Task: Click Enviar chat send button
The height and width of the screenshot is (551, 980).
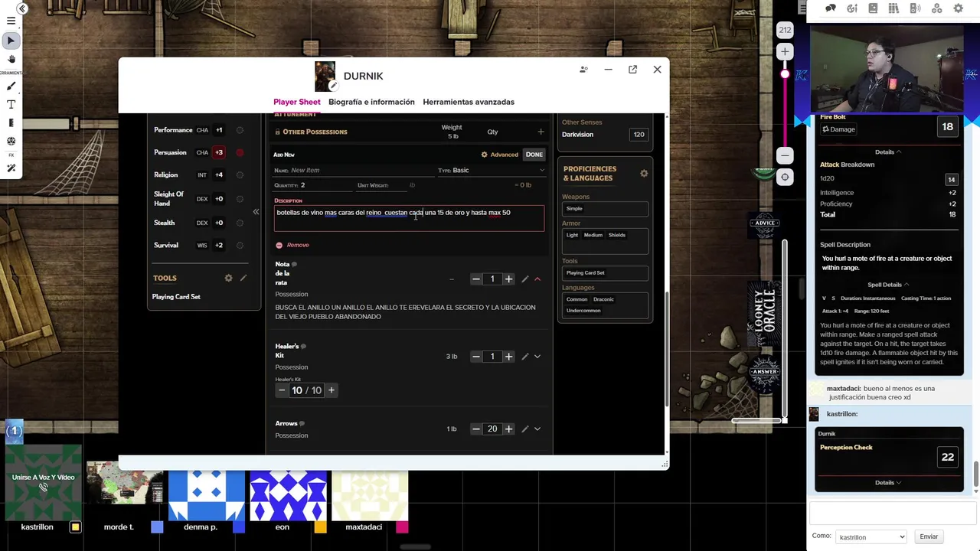Action: [x=929, y=536]
